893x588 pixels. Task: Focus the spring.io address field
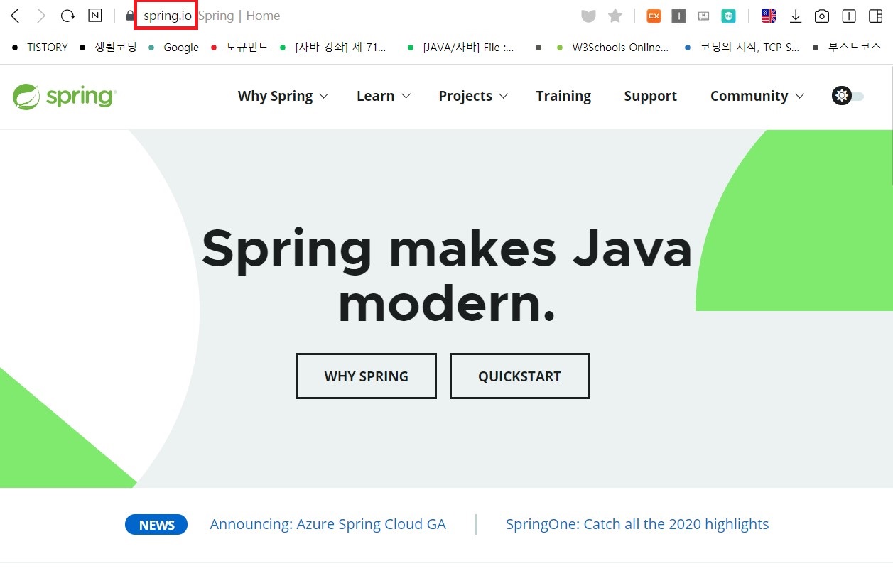point(166,16)
